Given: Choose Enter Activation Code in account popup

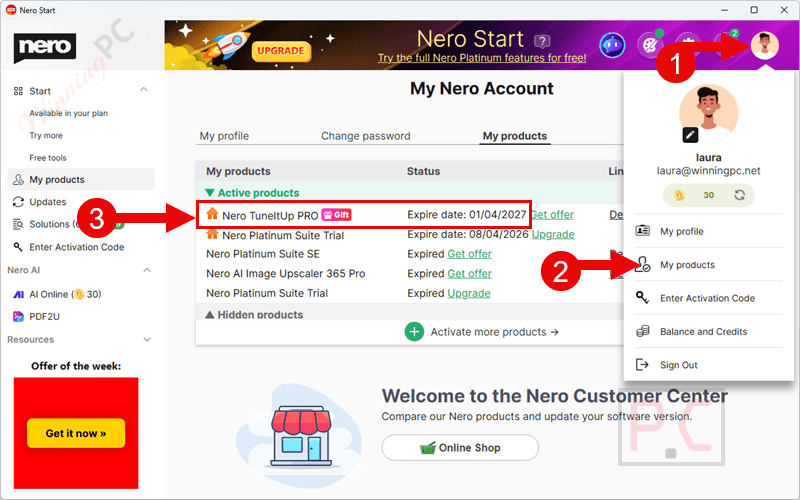Looking at the screenshot, I should pyautogui.click(x=708, y=298).
